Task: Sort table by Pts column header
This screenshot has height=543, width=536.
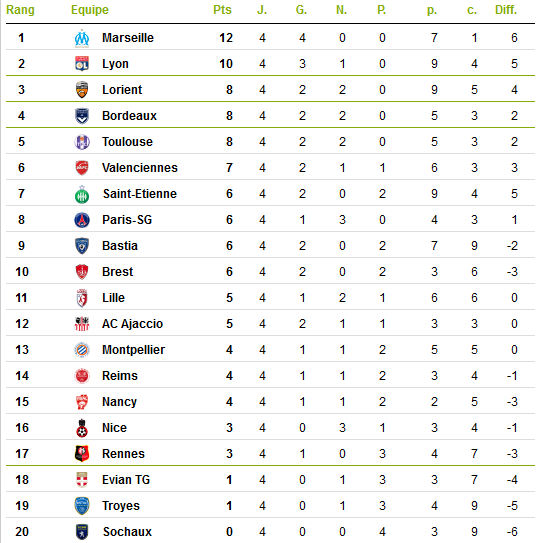Action: point(222,10)
